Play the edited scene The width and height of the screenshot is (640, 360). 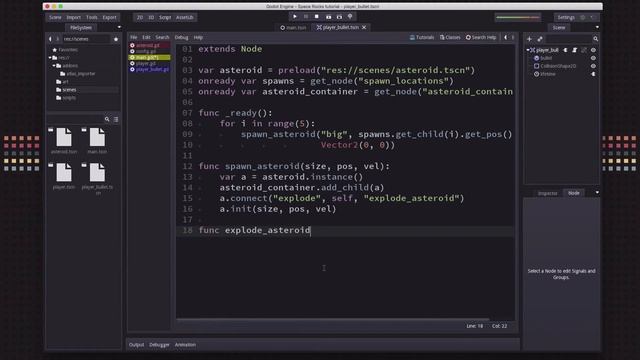(329, 17)
